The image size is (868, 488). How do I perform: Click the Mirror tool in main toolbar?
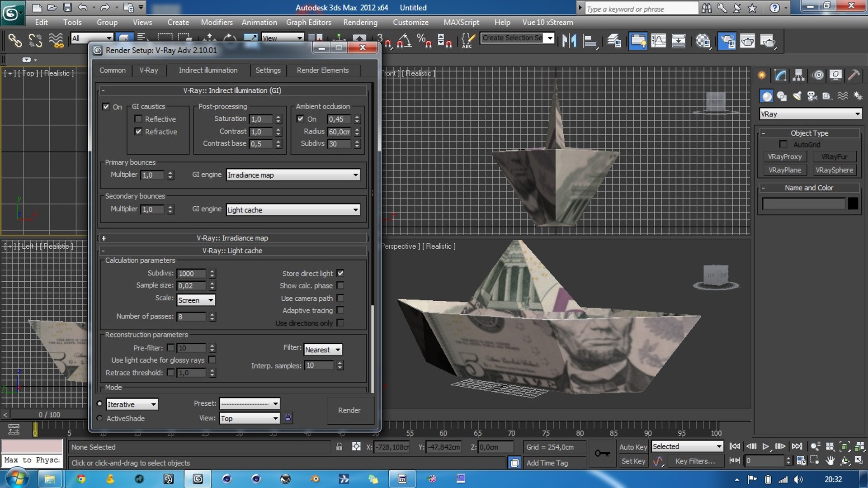point(569,41)
